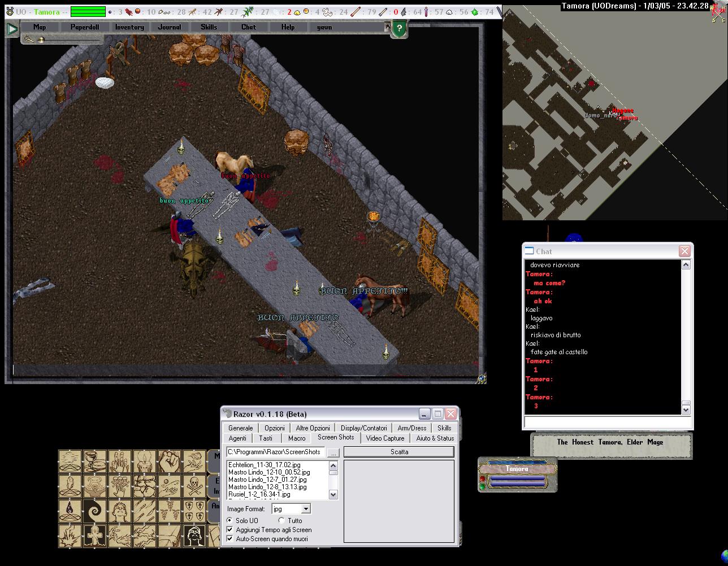Open Journal from the game menu bar
The width and height of the screenshot is (728, 566).
(x=170, y=27)
